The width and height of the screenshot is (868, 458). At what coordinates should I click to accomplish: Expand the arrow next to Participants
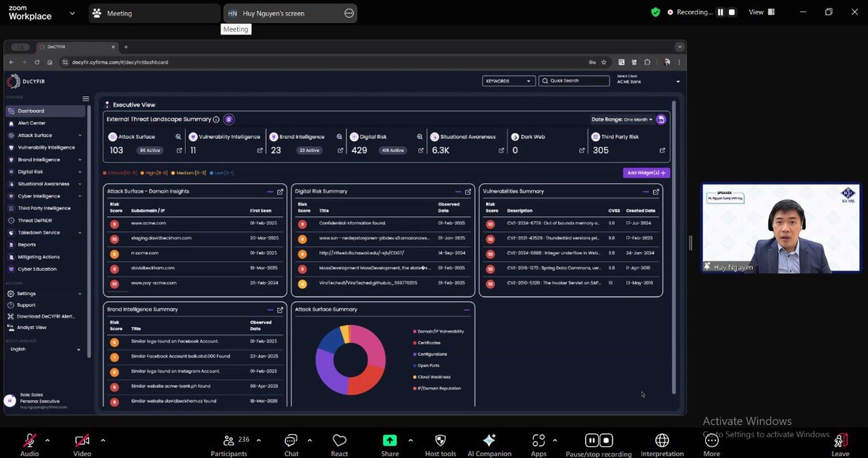(258, 440)
